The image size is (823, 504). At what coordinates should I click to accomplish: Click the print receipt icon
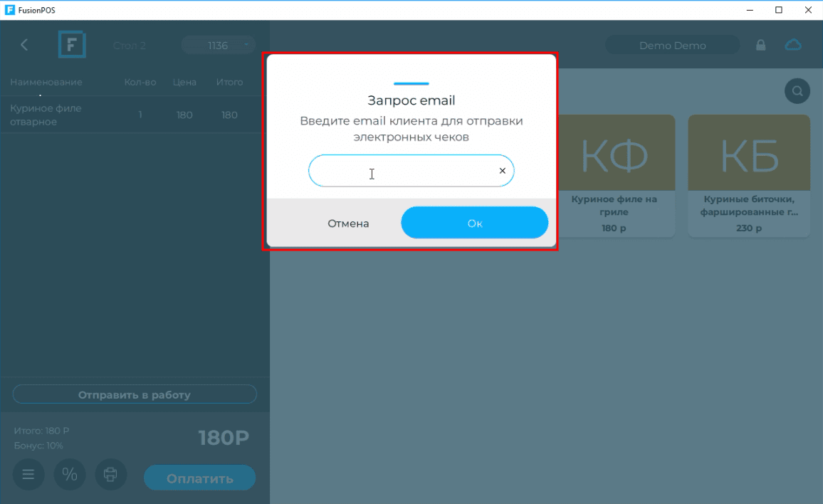click(x=111, y=475)
